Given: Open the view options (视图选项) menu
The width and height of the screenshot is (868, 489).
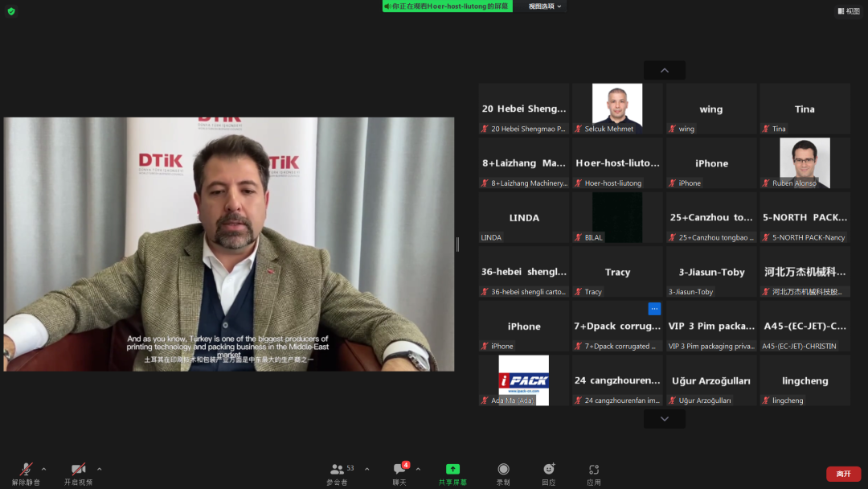Looking at the screenshot, I should pos(545,6).
